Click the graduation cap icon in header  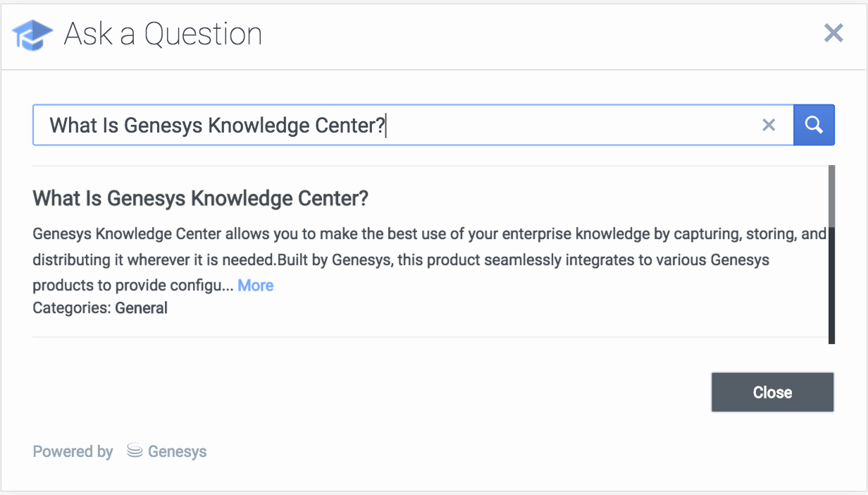32,35
